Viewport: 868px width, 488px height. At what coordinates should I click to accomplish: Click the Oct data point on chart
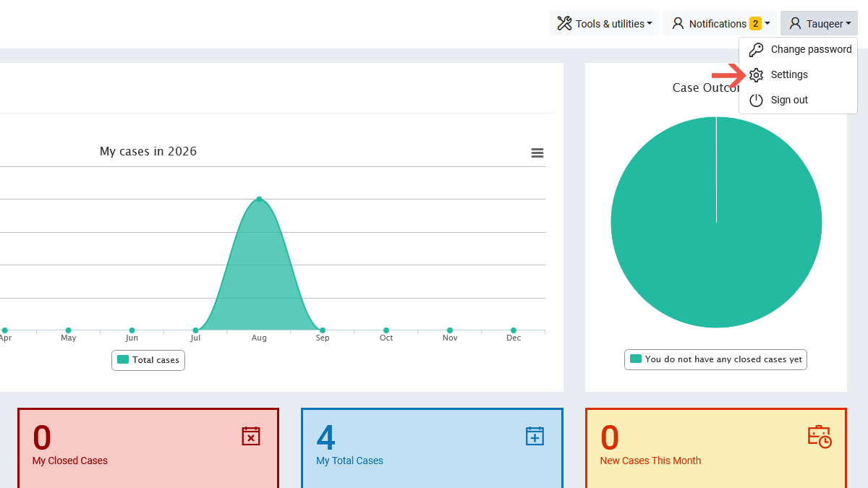pos(386,330)
